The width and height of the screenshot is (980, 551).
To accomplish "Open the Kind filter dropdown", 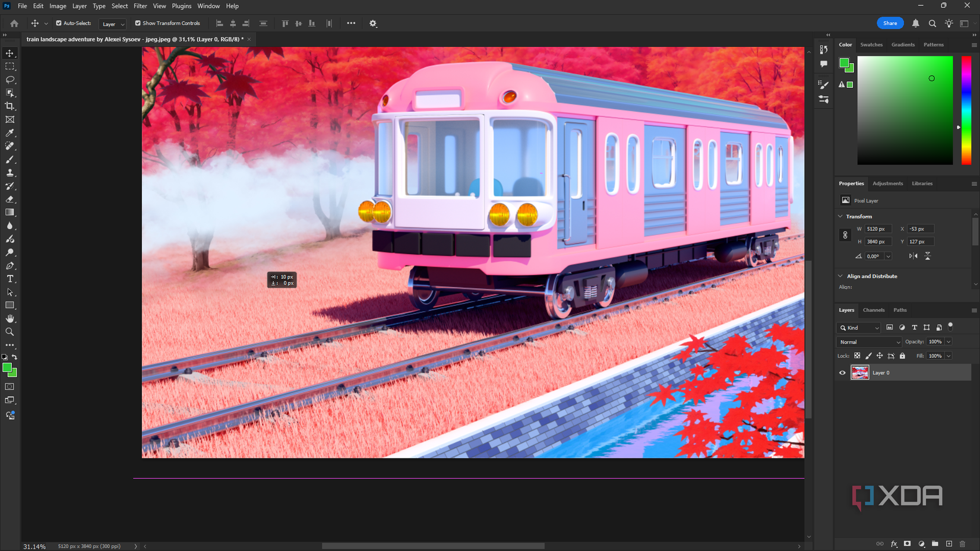I will click(859, 328).
